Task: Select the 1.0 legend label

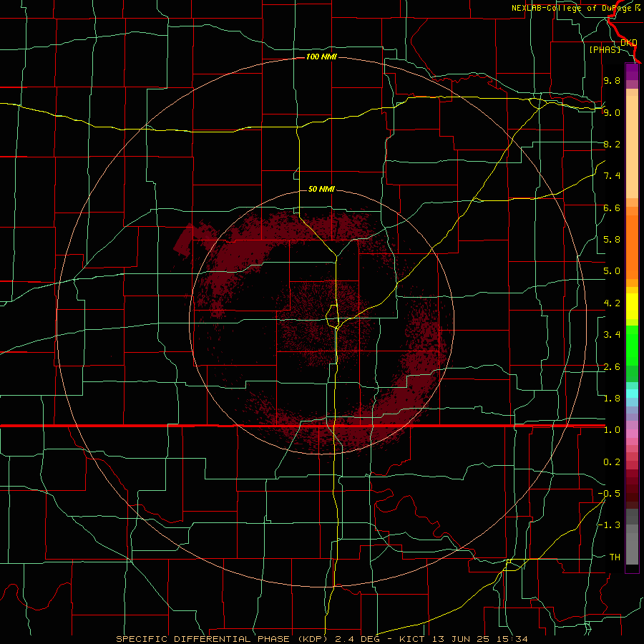Action: [x=612, y=430]
